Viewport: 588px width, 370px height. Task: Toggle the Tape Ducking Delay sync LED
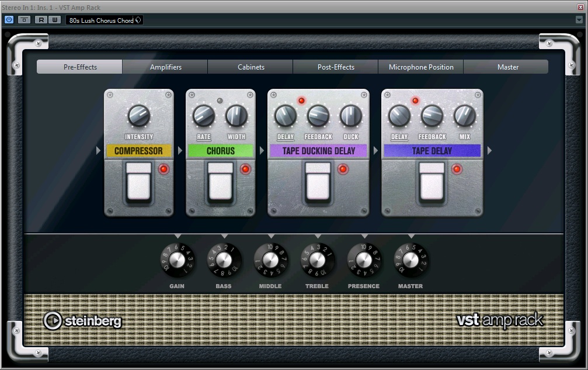(301, 101)
